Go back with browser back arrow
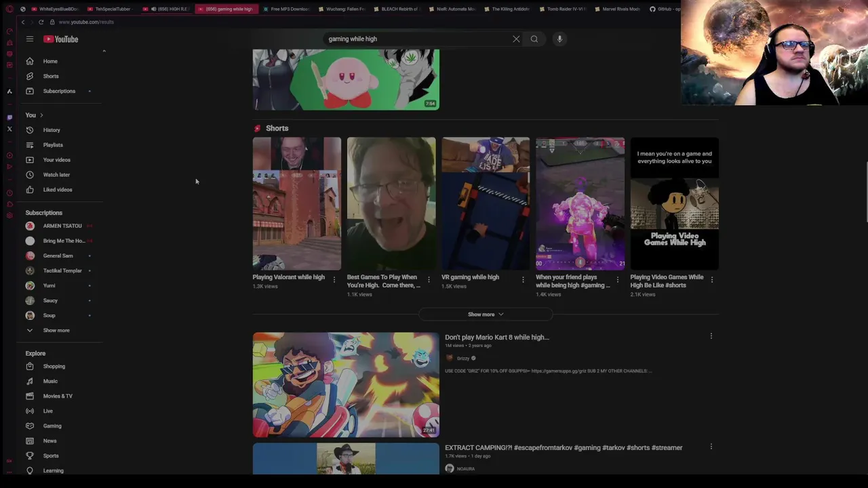The width and height of the screenshot is (868, 488). click(x=23, y=22)
